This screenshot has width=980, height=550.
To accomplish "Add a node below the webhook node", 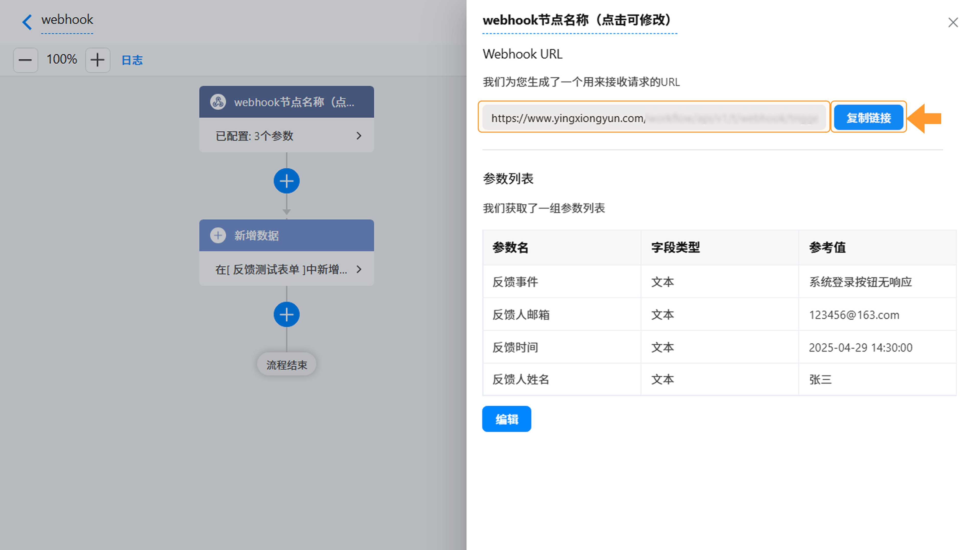I will [x=286, y=181].
